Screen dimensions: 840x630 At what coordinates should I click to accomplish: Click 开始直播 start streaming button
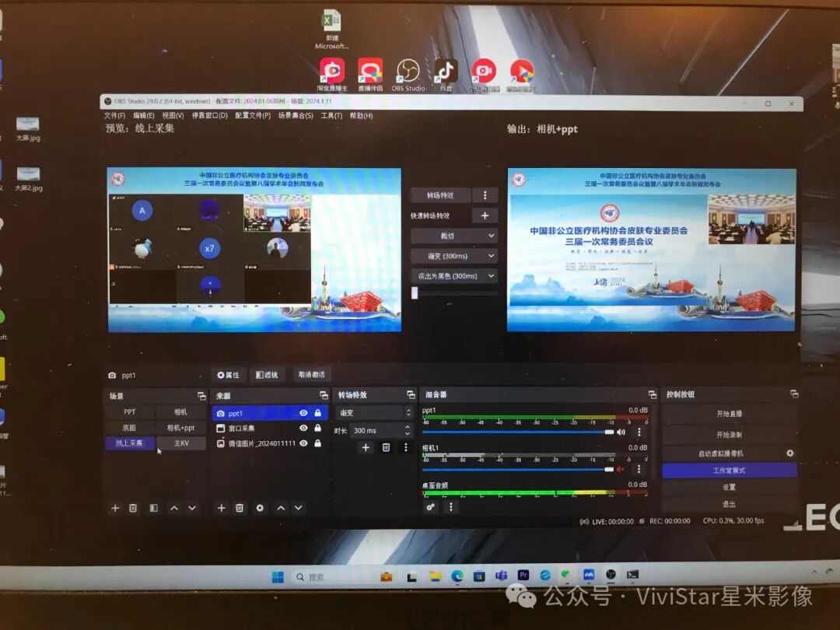[730, 414]
